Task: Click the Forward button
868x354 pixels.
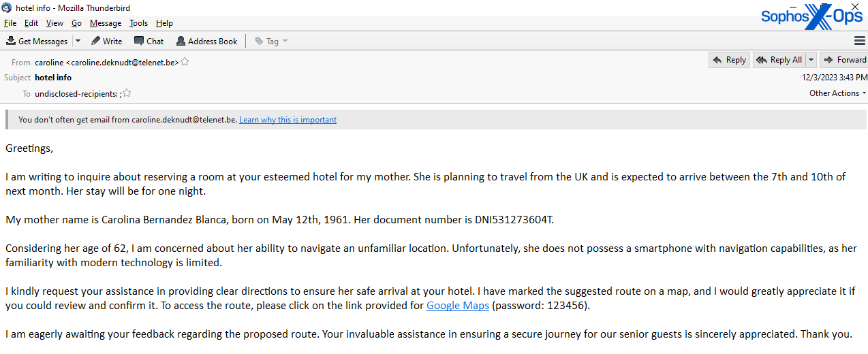Action: click(844, 60)
